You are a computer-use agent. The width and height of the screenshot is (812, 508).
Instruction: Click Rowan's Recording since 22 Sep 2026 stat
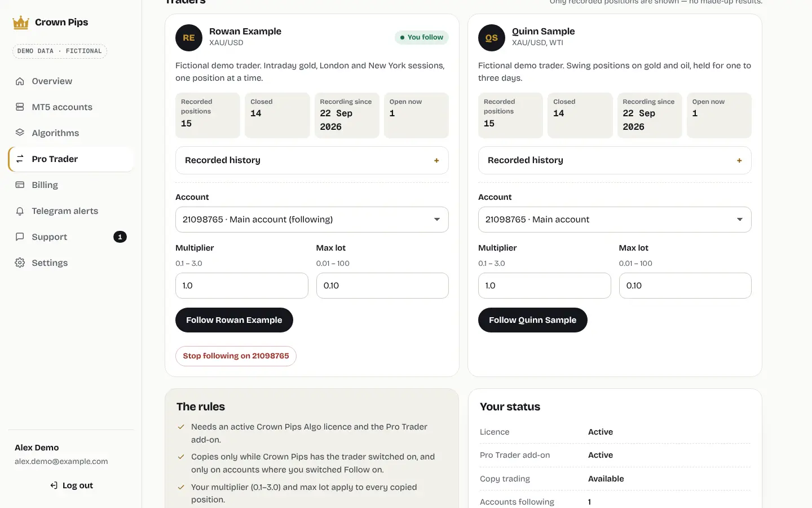(347, 115)
